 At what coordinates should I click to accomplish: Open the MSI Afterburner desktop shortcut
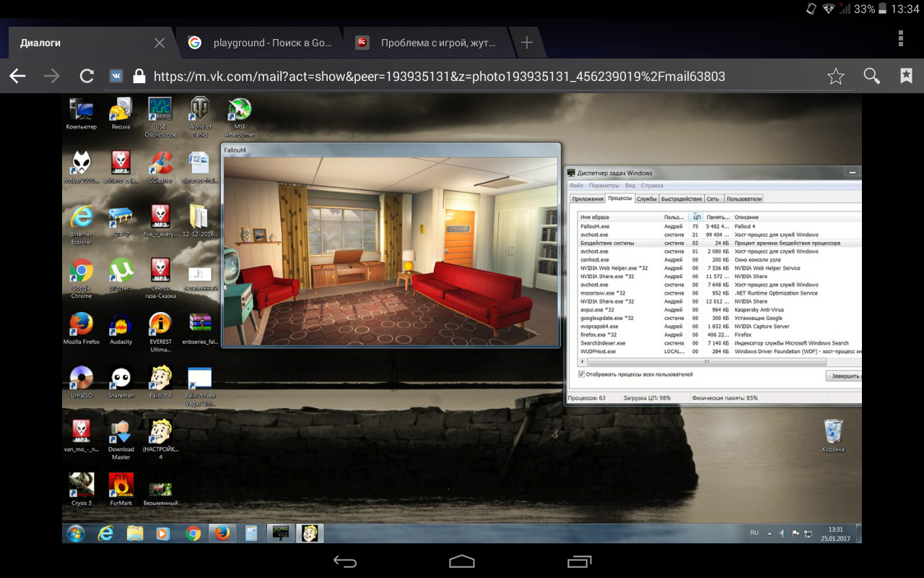tap(240, 117)
